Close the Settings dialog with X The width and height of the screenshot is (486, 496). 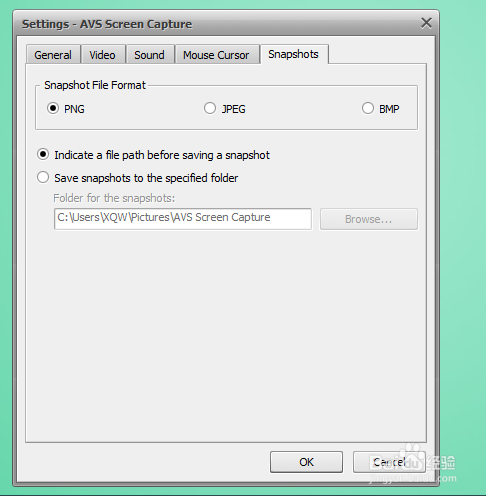click(426, 23)
